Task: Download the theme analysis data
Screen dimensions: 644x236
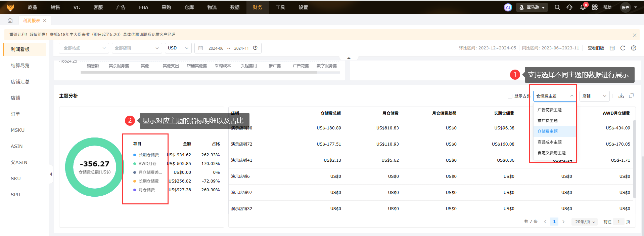Action: pos(621,96)
